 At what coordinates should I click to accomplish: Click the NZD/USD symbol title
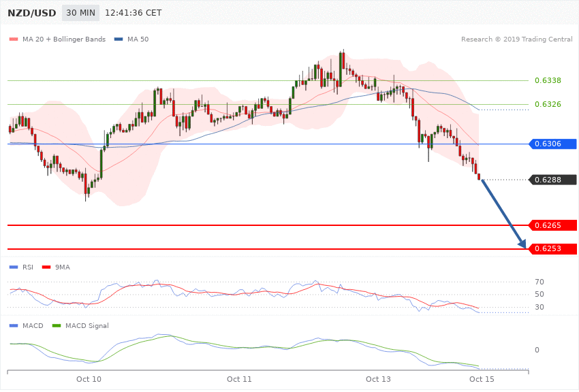pyautogui.click(x=32, y=13)
